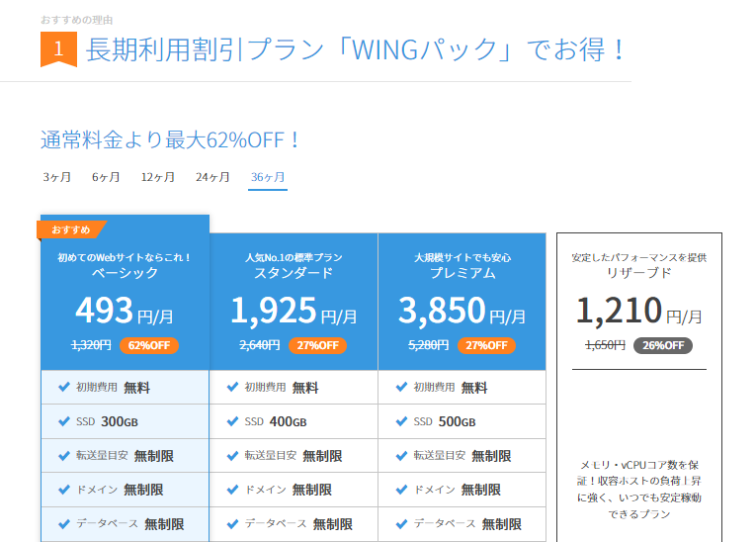This screenshot has width=756, height=542.
Task: Select the 6ヶ月 contract tab
Action: (x=106, y=177)
